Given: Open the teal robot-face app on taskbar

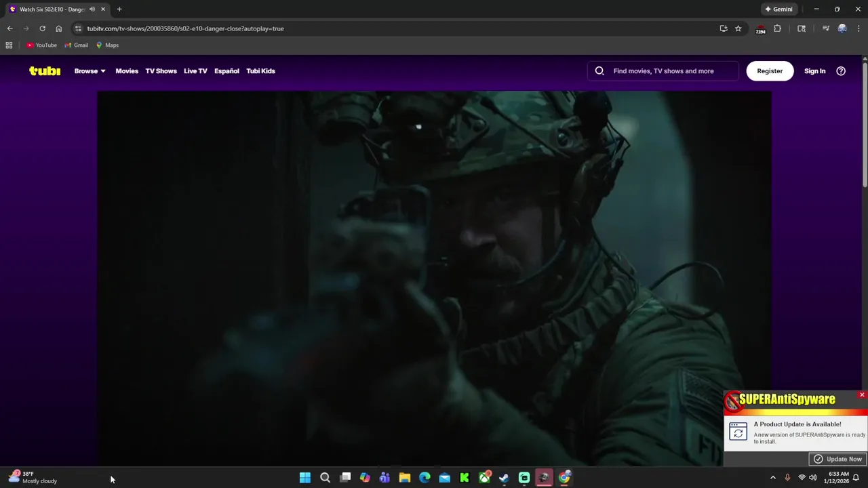Looking at the screenshot, I should click(524, 478).
